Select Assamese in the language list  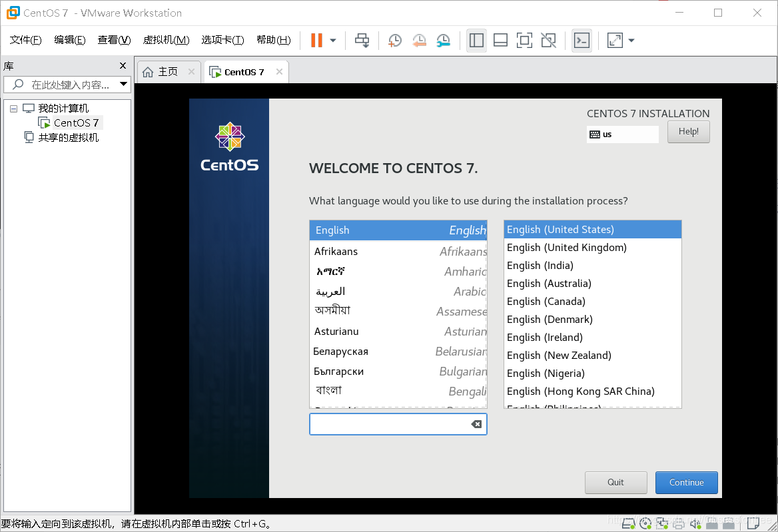(398, 312)
